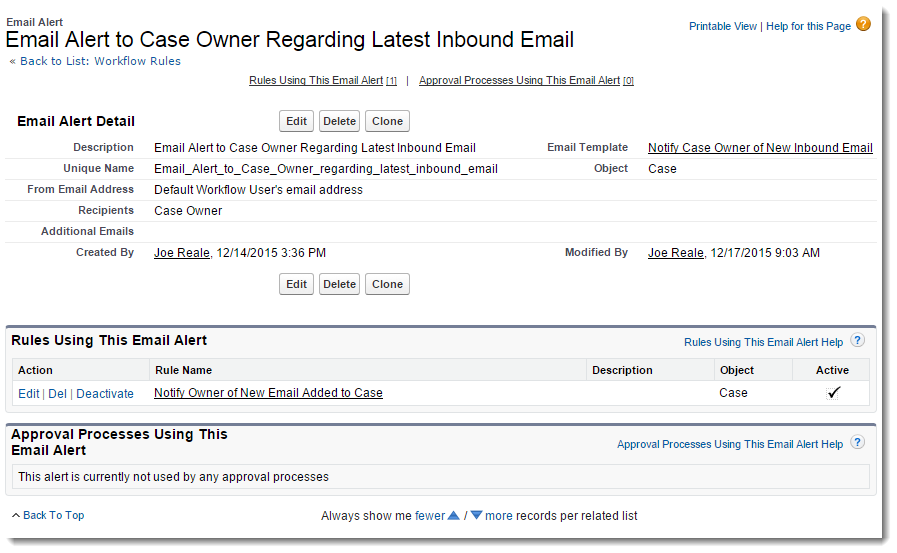
Task: Click the not used by any approval processes message
Action: click(173, 477)
